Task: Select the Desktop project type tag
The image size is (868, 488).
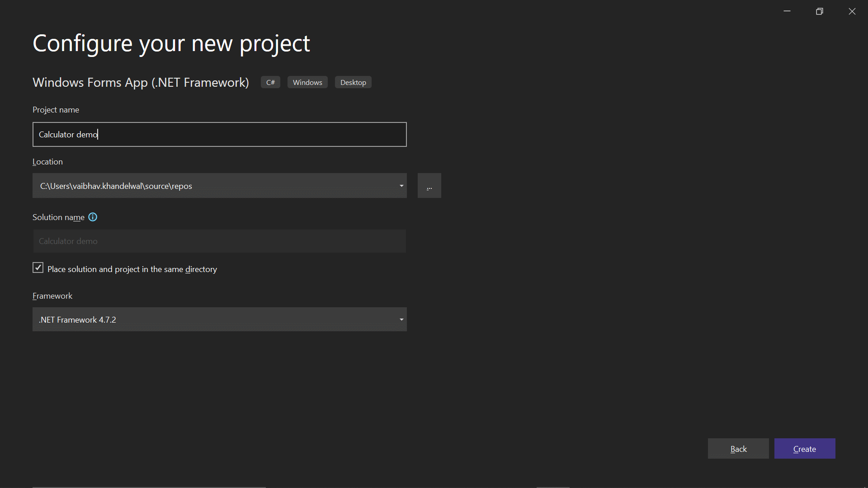Action: (353, 82)
